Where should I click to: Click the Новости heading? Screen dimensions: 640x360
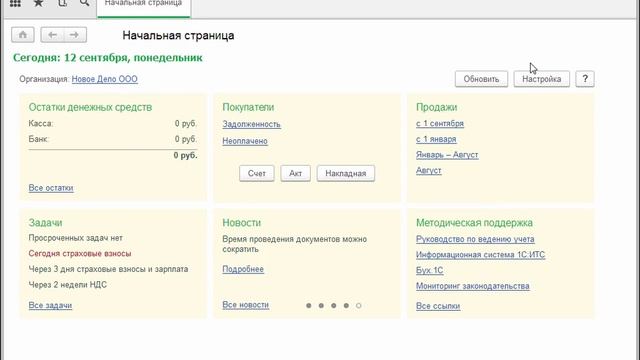tap(242, 223)
